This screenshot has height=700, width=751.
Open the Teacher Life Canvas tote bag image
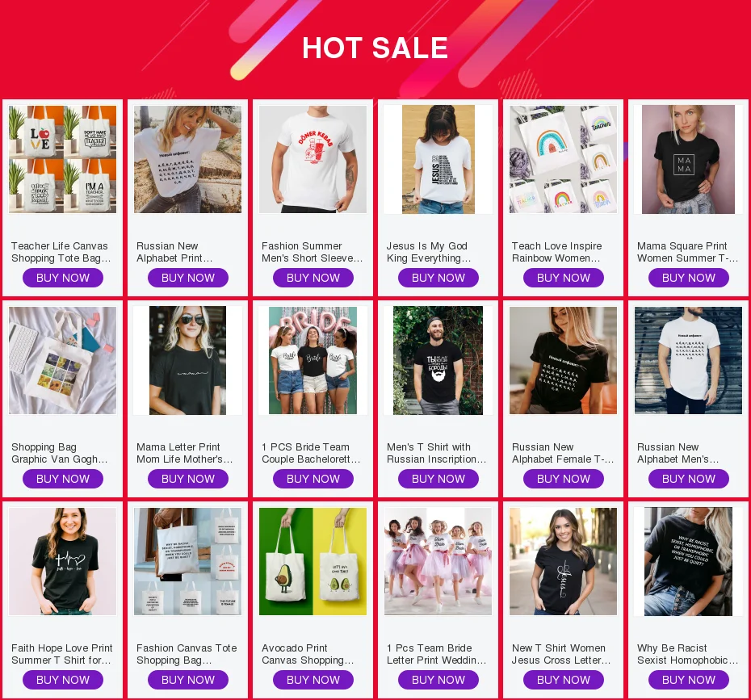coord(63,159)
